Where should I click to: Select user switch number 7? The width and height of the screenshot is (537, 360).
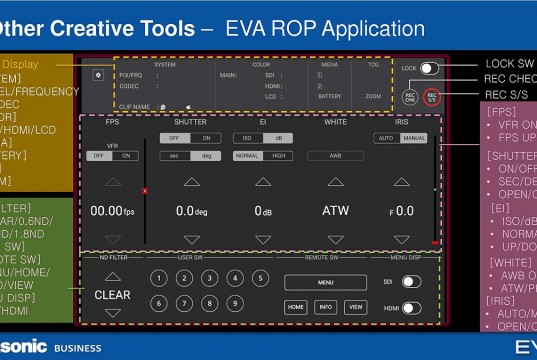tap(184, 303)
